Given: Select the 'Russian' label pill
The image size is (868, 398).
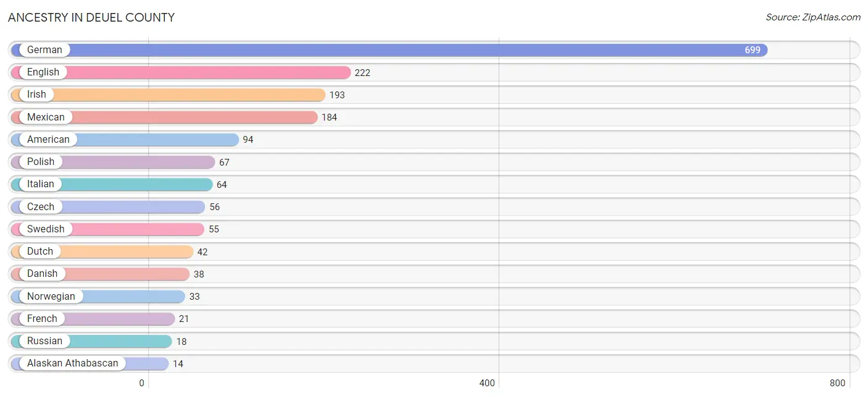Looking at the screenshot, I should [44, 341].
